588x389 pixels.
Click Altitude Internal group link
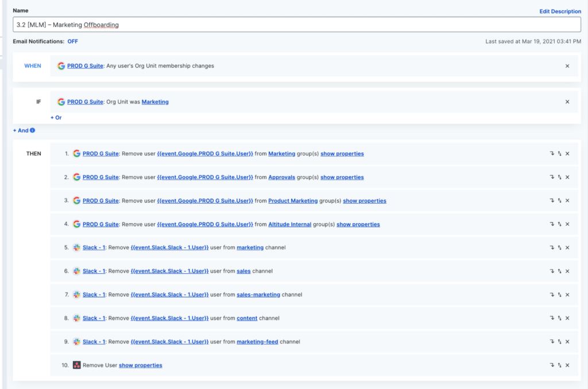[x=289, y=224]
